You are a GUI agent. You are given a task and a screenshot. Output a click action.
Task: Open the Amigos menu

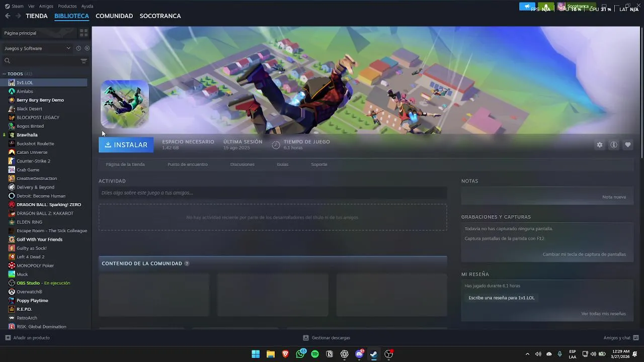click(x=46, y=6)
